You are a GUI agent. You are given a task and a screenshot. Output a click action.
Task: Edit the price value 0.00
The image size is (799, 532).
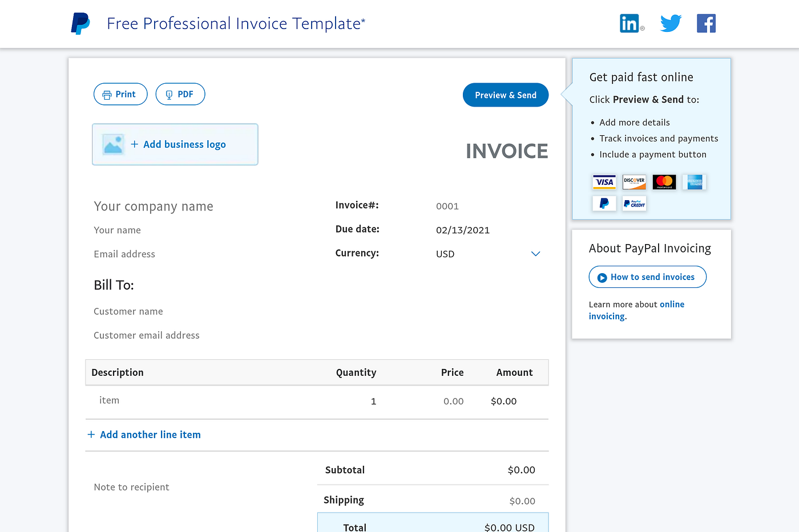(x=454, y=401)
